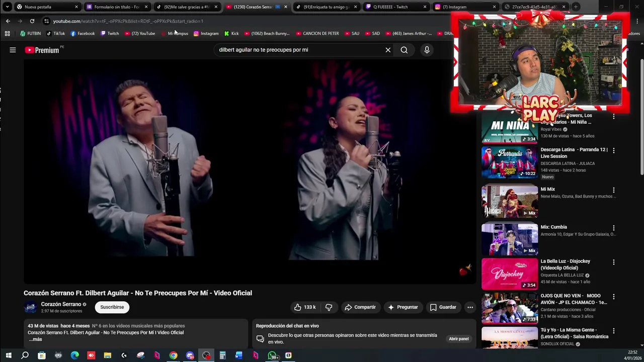Reload the page
The height and width of the screenshot is (362, 644).
coord(32,21)
